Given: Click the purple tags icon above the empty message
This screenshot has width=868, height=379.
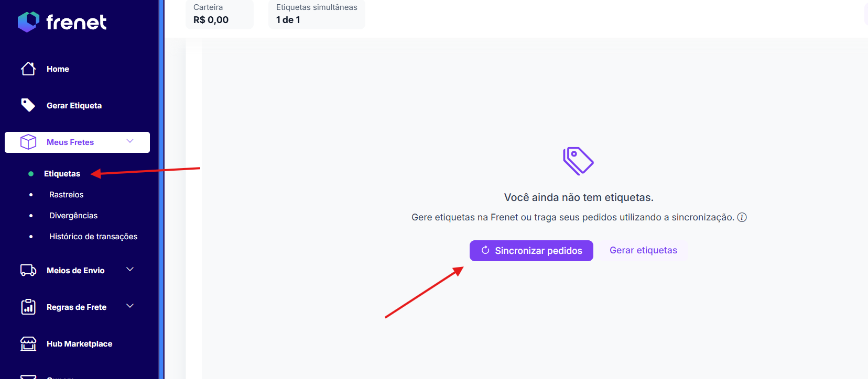Looking at the screenshot, I should 578,161.
